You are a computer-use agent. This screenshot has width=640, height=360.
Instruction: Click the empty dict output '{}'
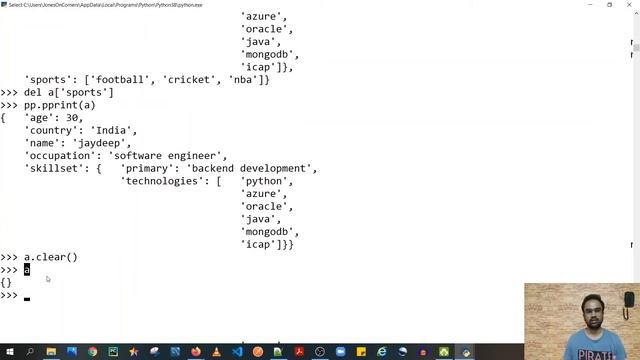click(6, 282)
